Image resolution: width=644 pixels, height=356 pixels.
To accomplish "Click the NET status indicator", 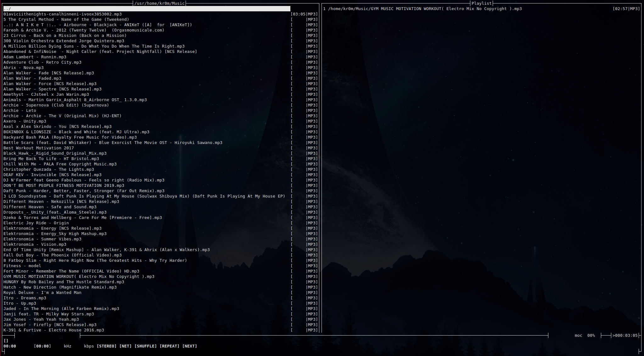I will 125,346.
